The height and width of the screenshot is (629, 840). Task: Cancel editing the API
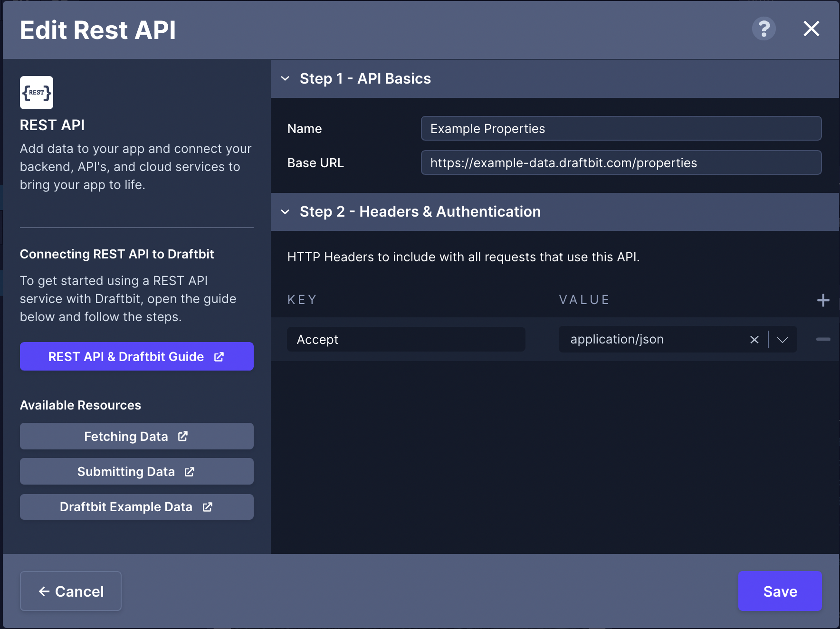[x=71, y=591]
